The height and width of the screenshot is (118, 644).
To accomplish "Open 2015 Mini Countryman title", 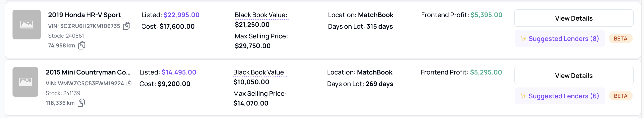I will pos(88,72).
